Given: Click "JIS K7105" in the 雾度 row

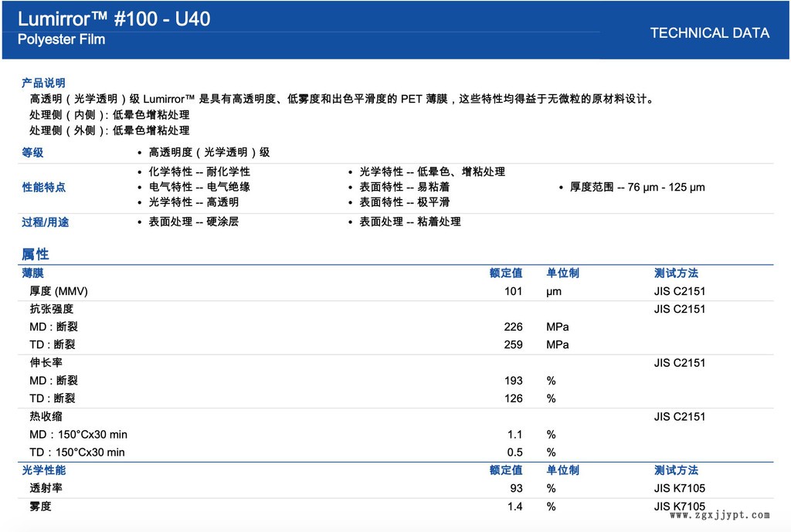Looking at the screenshot, I should (x=680, y=507).
